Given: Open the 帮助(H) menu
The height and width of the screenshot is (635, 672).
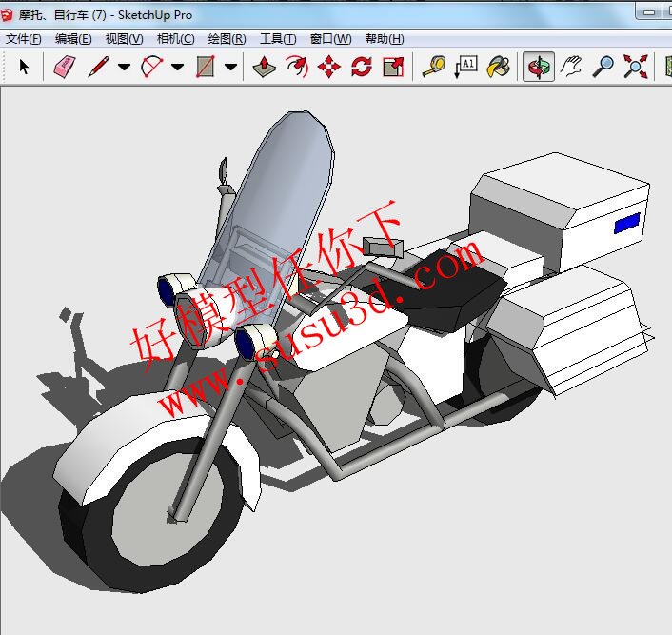Looking at the screenshot, I should [385, 39].
